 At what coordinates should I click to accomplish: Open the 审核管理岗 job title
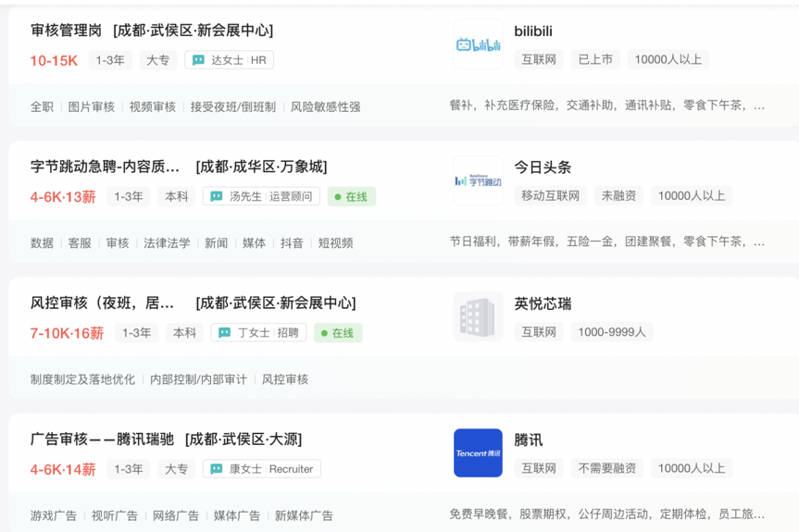[67, 31]
